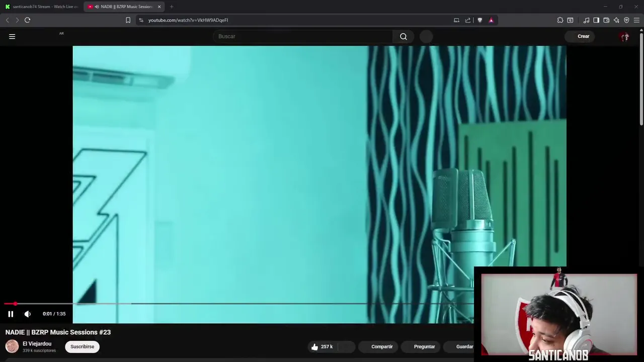Click the youtube.com URL in the address bar
Image resolution: width=644 pixels, height=362 pixels.
point(188,20)
